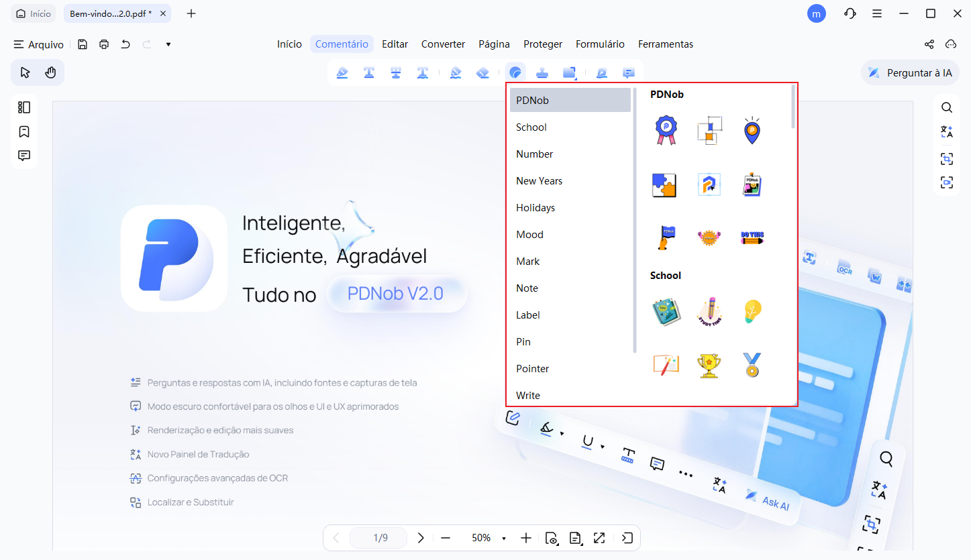The height and width of the screenshot is (560, 971).
Task: Open the bookmarks panel in left sidebar
Action: pyautogui.click(x=24, y=131)
